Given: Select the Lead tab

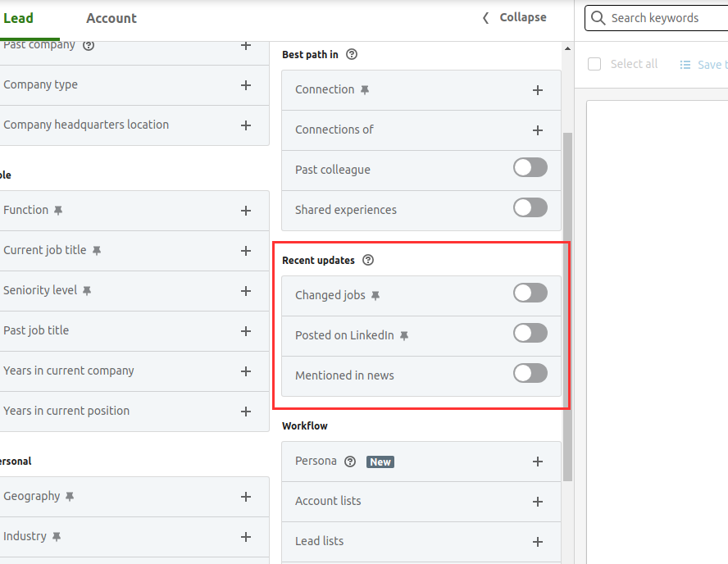Looking at the screenshot, I should click(18, 18).
